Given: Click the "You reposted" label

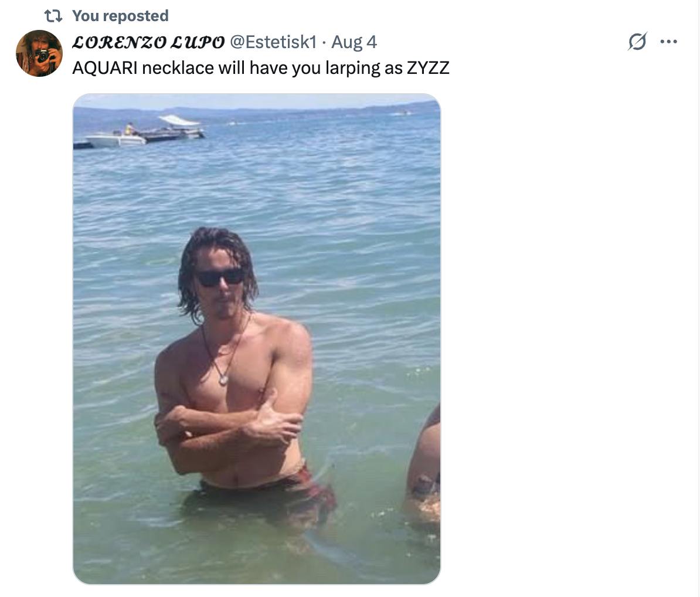Looking at the screenshot, I should tap(120, 16).
